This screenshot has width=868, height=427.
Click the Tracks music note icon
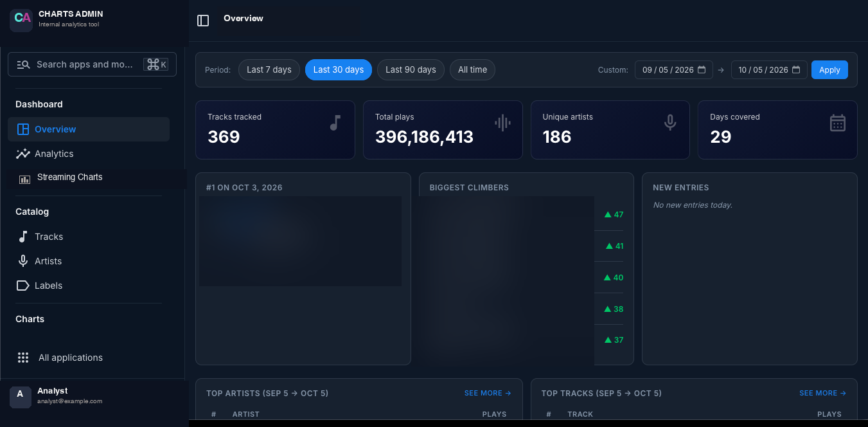23,237
